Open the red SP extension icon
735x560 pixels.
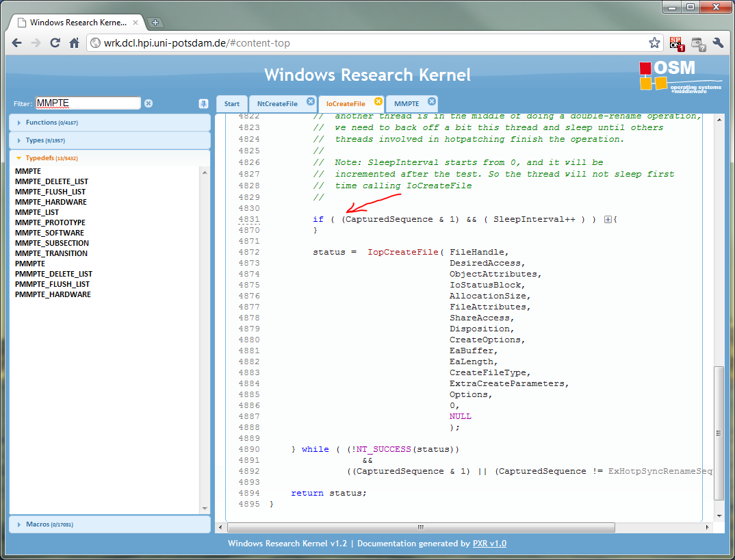677,44
